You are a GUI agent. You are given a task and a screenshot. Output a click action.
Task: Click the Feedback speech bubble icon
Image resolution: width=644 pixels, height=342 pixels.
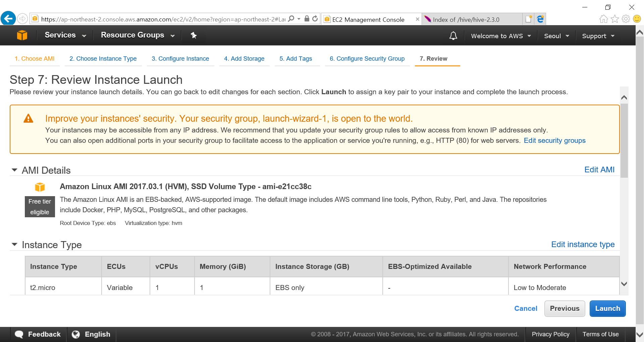[x=19, y=334]
